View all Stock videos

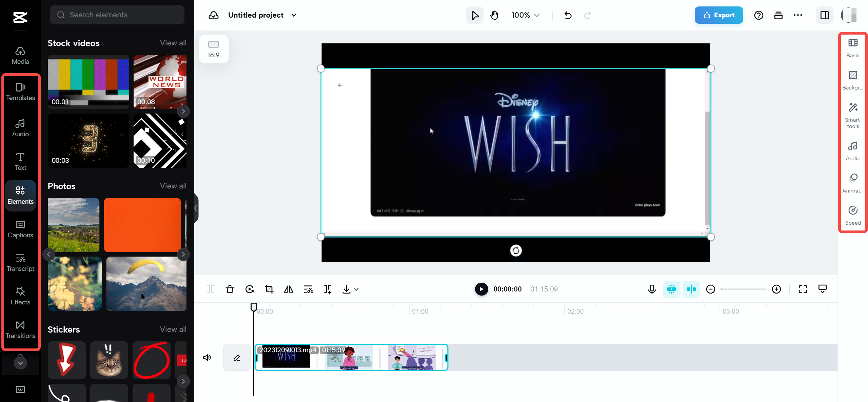coord(173,43)
